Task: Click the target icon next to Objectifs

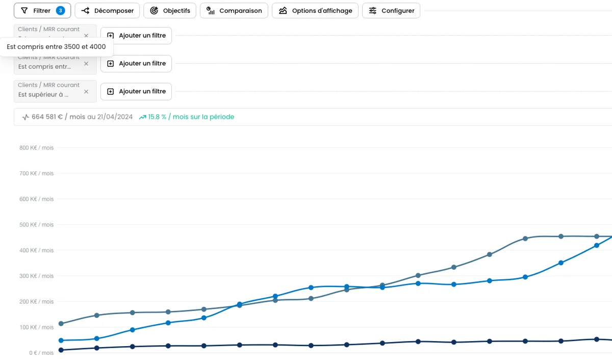Action: [x=154, y=11]
